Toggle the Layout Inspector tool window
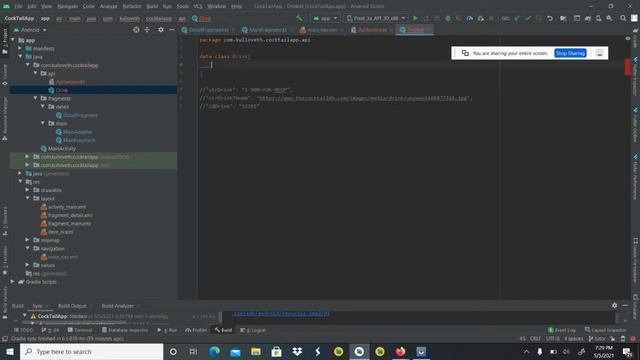Screen dimensions: 640x360 coord(605,330)
